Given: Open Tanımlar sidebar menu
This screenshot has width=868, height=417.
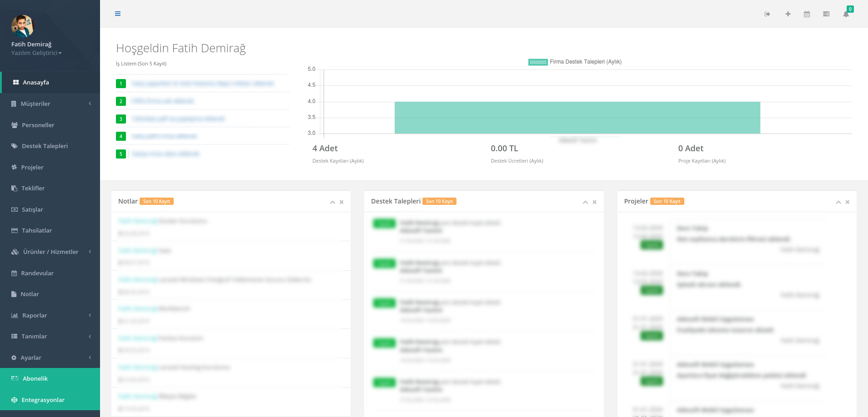Looking at the screenshot, I should coord(50,336).
